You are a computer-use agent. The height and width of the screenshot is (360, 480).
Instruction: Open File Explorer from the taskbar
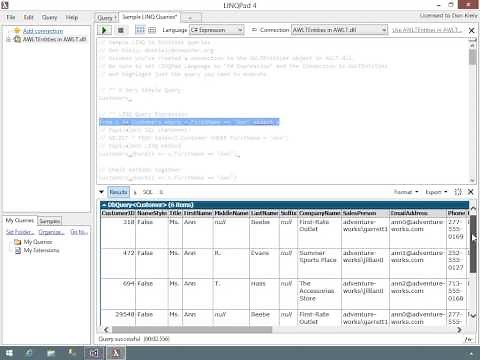(x=51, y=353)
